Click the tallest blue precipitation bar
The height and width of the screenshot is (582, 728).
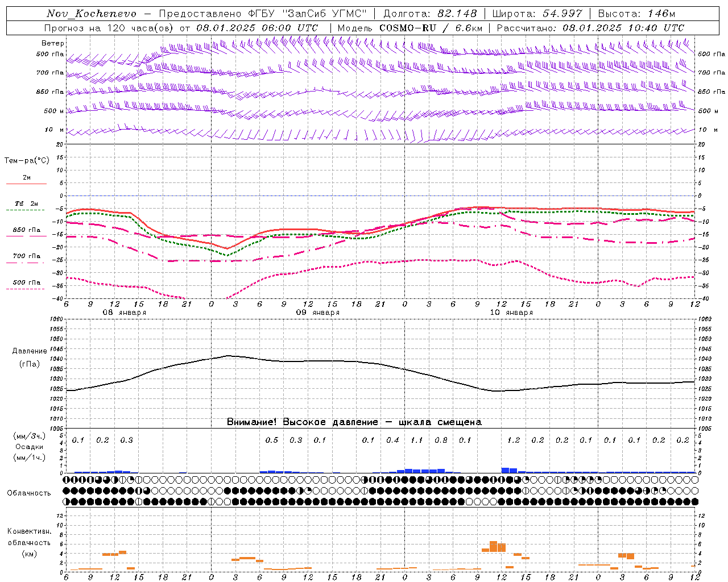click(x=505, y=470)
